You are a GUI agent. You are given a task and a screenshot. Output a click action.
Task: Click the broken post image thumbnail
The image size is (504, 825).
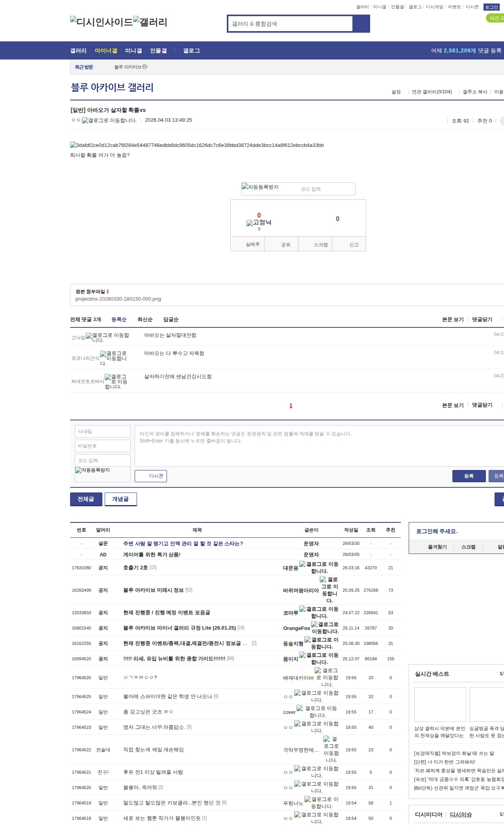click(x=197, y=145)
